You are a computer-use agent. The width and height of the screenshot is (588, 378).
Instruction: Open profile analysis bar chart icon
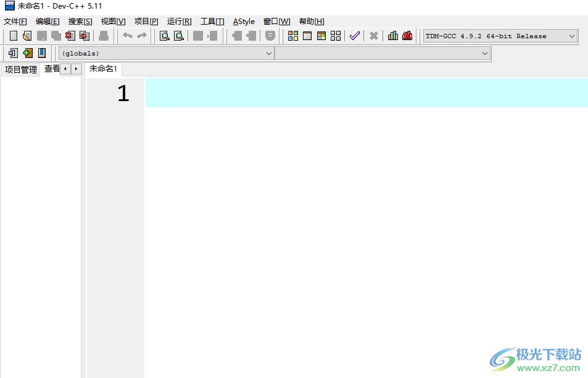(x=393, y=36)
